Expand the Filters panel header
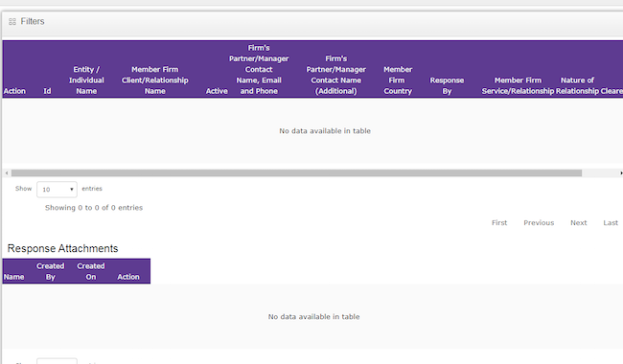This screenshot has height=364, width=623. [312, 23]
